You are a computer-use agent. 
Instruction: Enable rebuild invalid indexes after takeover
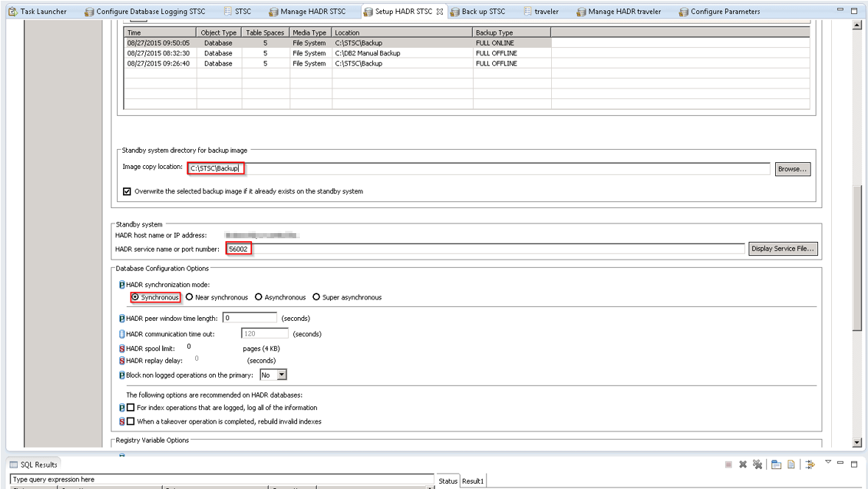tap(130, 421)
